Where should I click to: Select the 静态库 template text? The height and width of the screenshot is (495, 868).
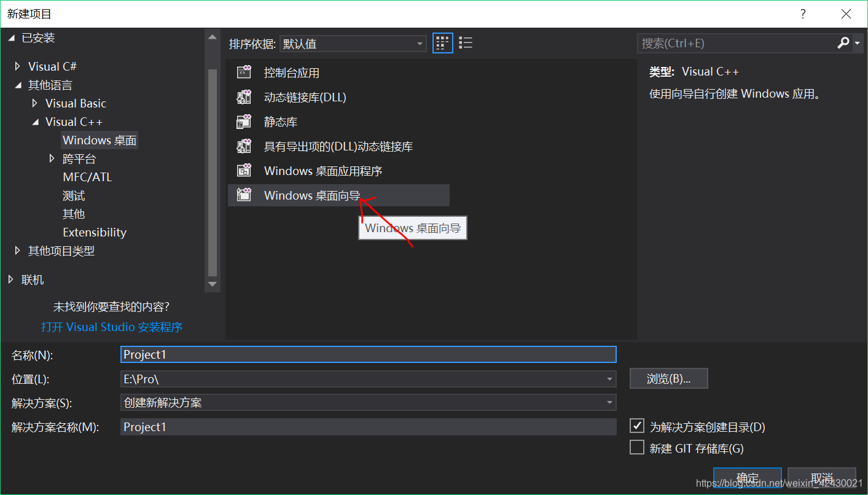click(x=281, y=122)
